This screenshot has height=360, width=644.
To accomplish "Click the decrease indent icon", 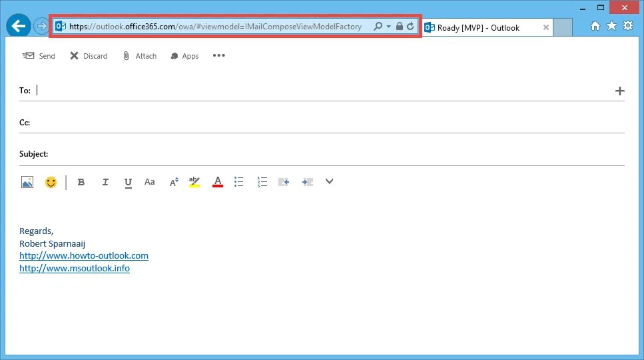I will click(x=284, y=181).
